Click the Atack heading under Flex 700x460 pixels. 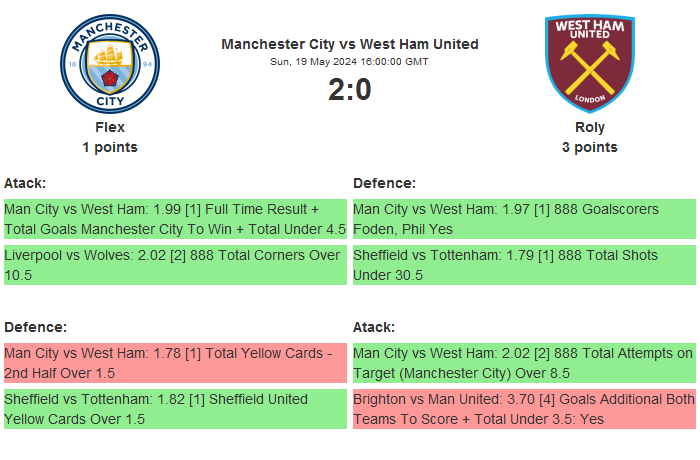pyautogui.click(x=25, y=183)
